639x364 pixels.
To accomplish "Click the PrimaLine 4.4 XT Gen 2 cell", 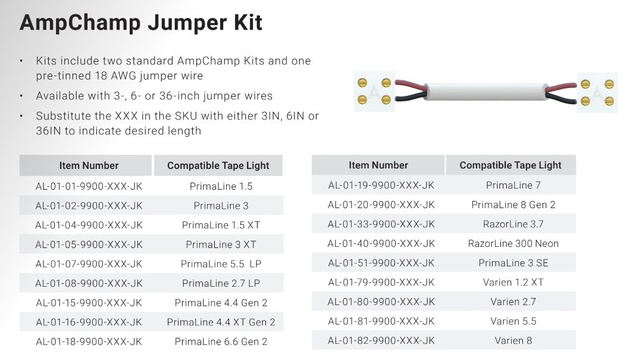I will pyautogui.click(x=221, y=322).
